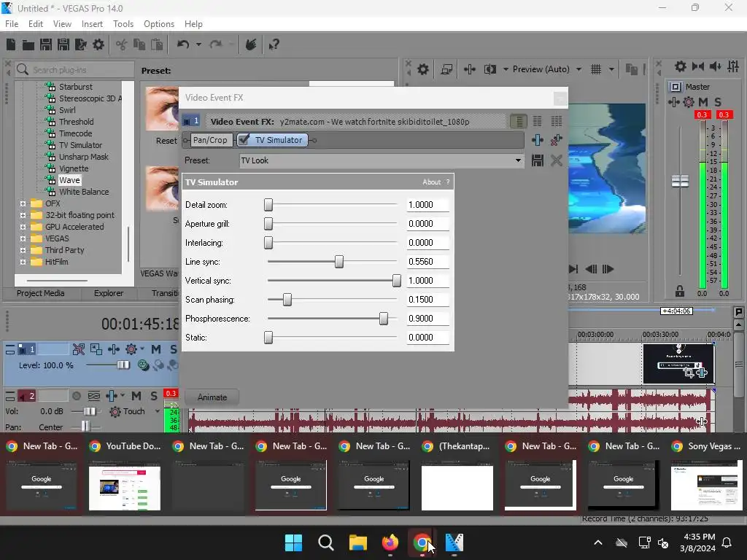The height and width of the screenshot is (560, 747).
Task: Expand the OFX plug-in folder
Action: [23, 203]
